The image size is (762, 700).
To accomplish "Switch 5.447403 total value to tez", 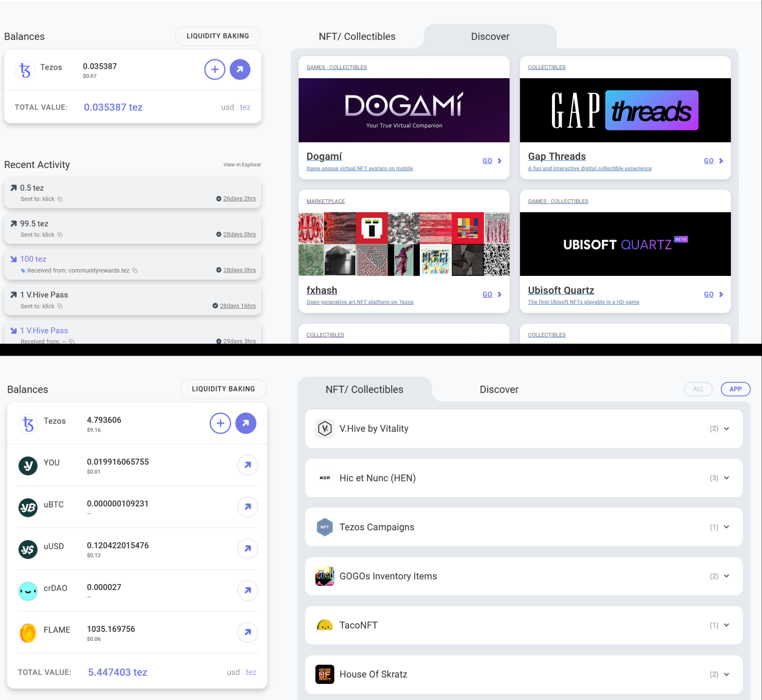I will [251, 672].
